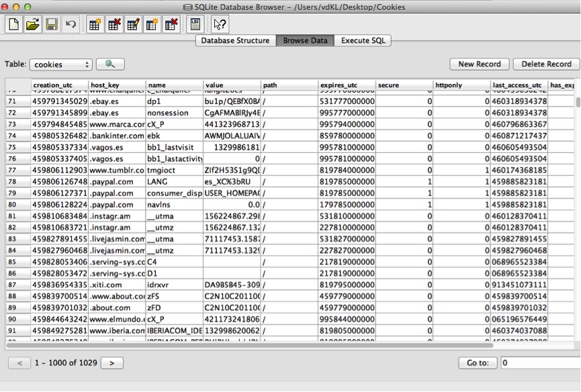Image resolution: width=581 pixels, height=392 pixels.
Task: Select row header number 91
Action: point(18,330)
